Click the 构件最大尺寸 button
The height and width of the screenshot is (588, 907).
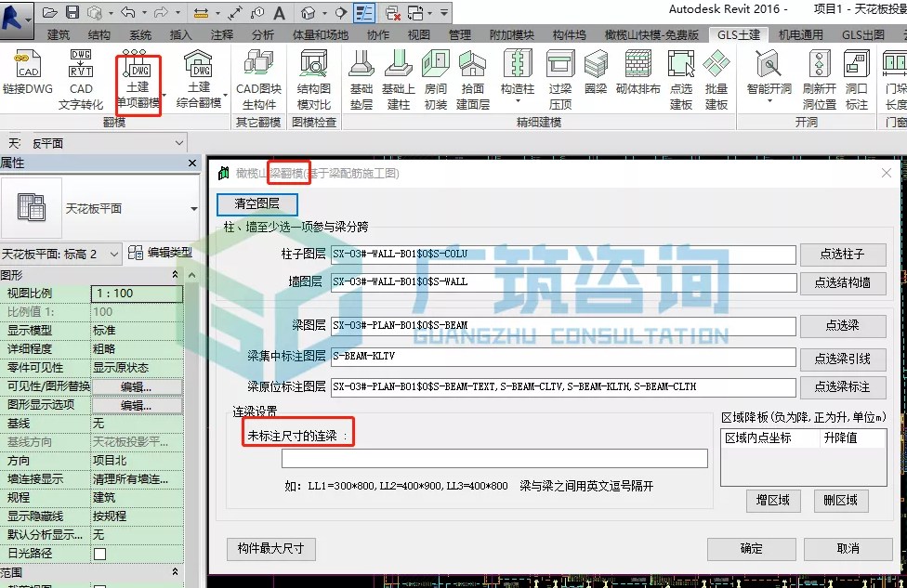tap(270, 549)
